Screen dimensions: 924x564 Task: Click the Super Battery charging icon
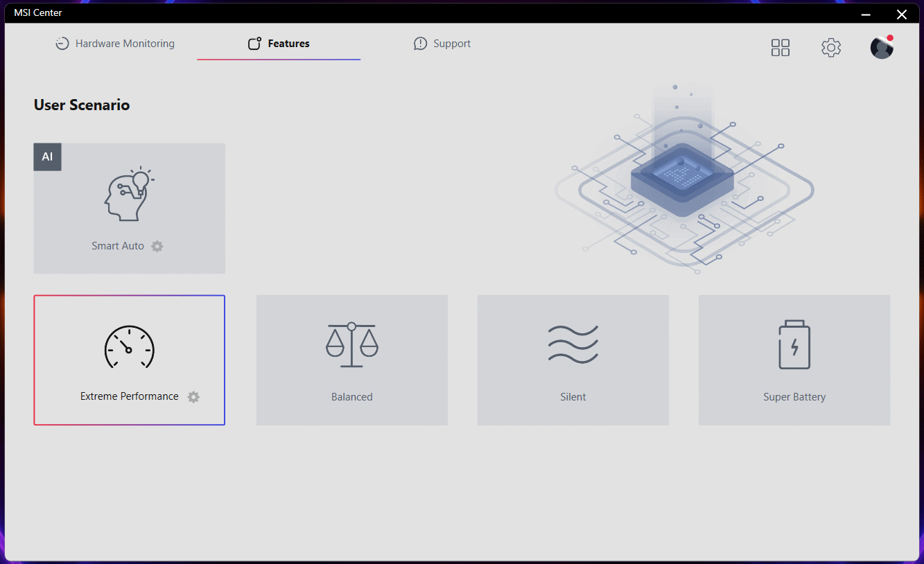point(794,344)
